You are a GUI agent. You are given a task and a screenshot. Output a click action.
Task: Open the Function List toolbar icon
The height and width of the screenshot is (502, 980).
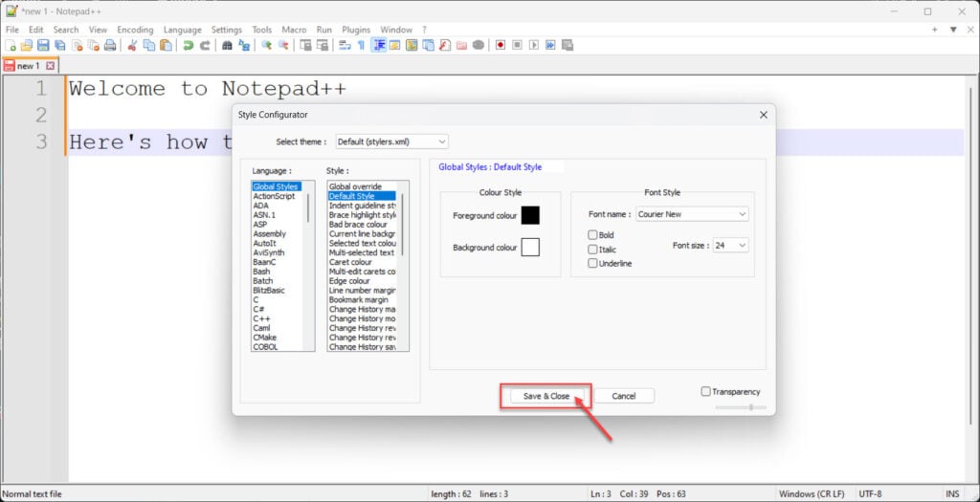point(445,45)
